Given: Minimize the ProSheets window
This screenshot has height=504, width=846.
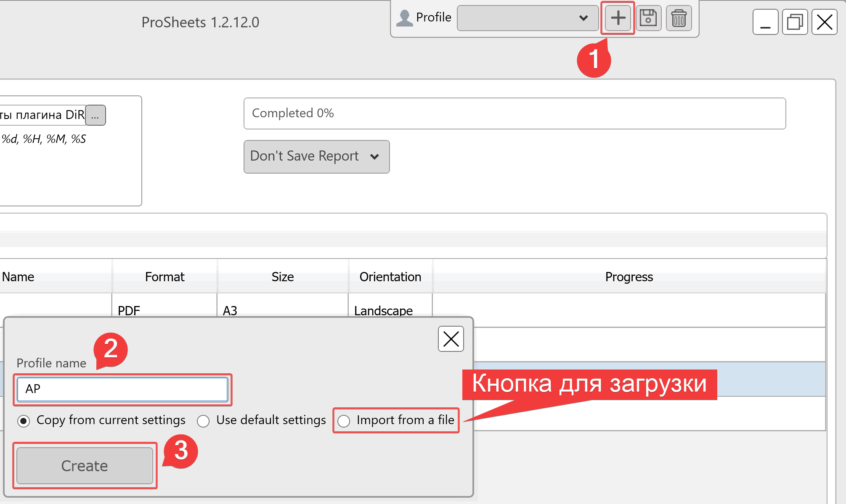Looking at the screenshot, I should (x=765, y=22).
